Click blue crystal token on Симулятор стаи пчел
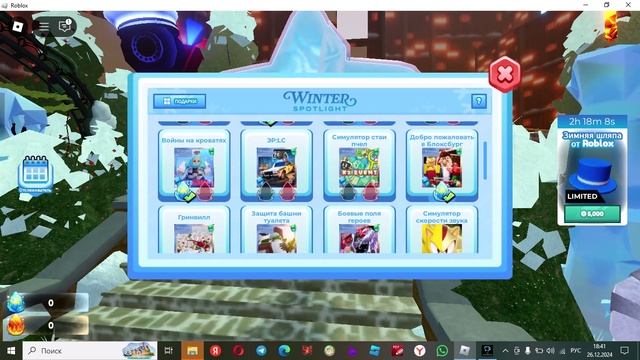 tap(348, 191)
